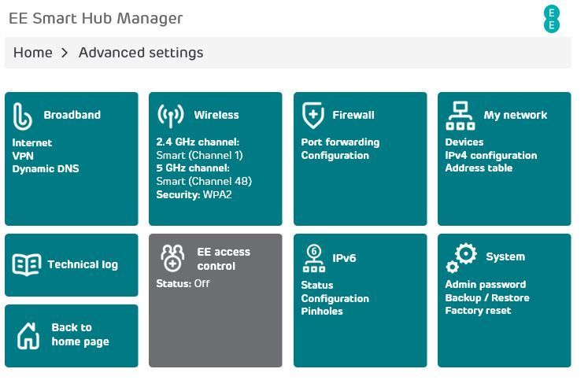Go to Home in the breadcrumb

33,53
